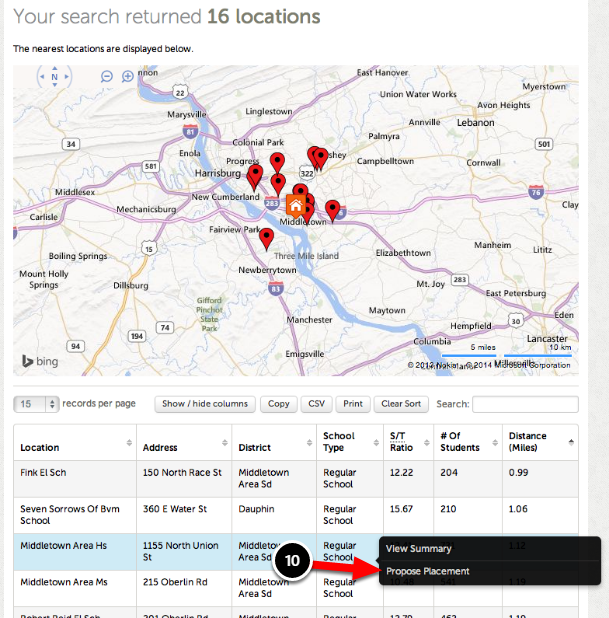Sort table by S/T Ratio column

click(408, 443)
